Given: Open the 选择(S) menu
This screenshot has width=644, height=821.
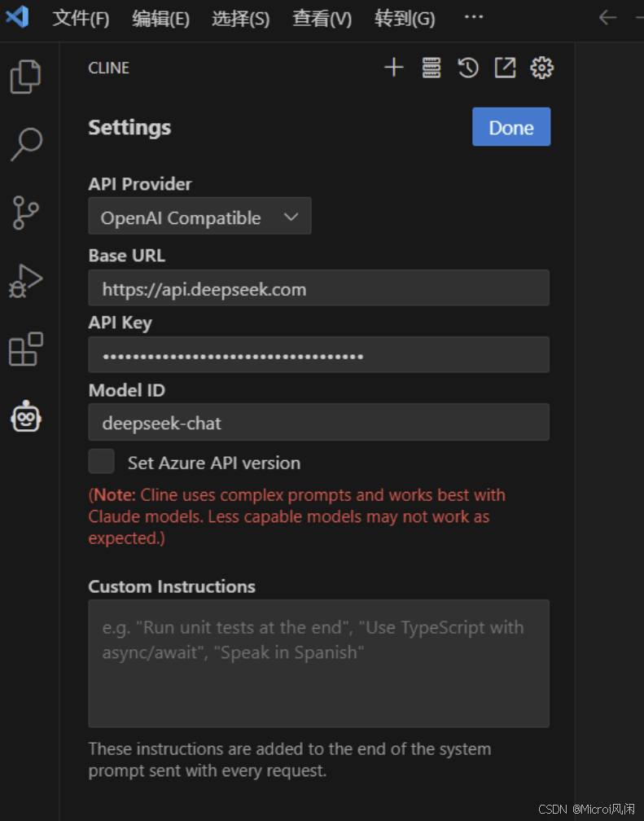Looking at the screenshot, I should point(241,18).
